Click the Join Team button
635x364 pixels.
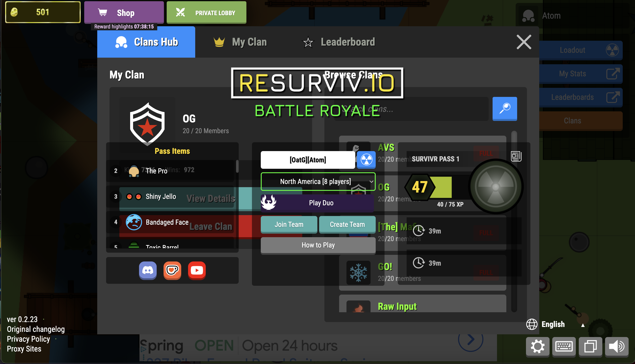[x=289, y=224]
